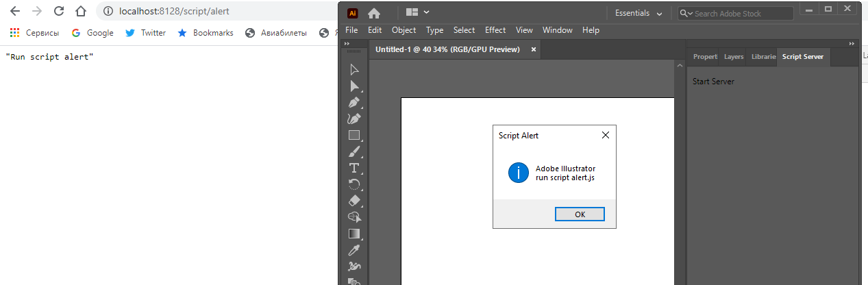Switch to the Layers panel tab

pos(734,57)
